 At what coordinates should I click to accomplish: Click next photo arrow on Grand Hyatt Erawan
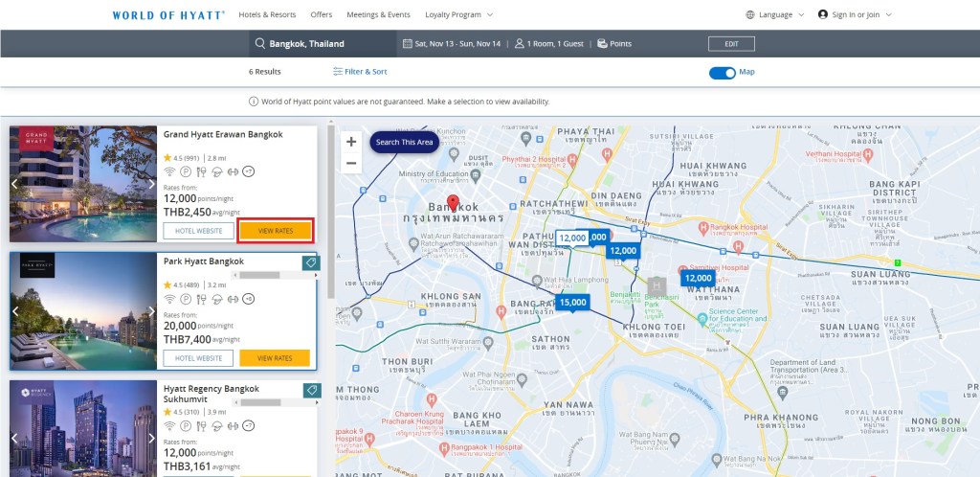[150, 184]
